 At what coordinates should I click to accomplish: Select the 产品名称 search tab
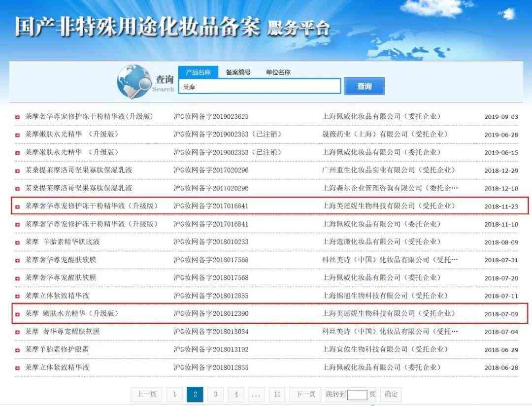198,72
